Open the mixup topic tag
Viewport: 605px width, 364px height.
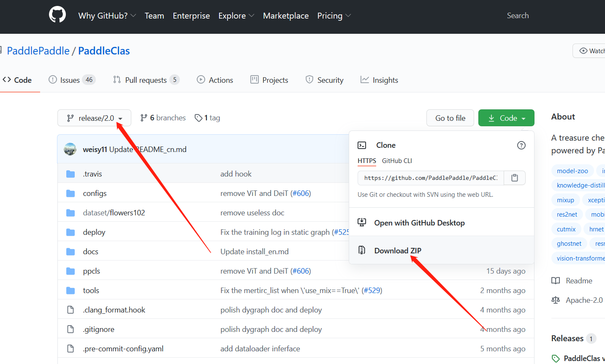point(565,200)
